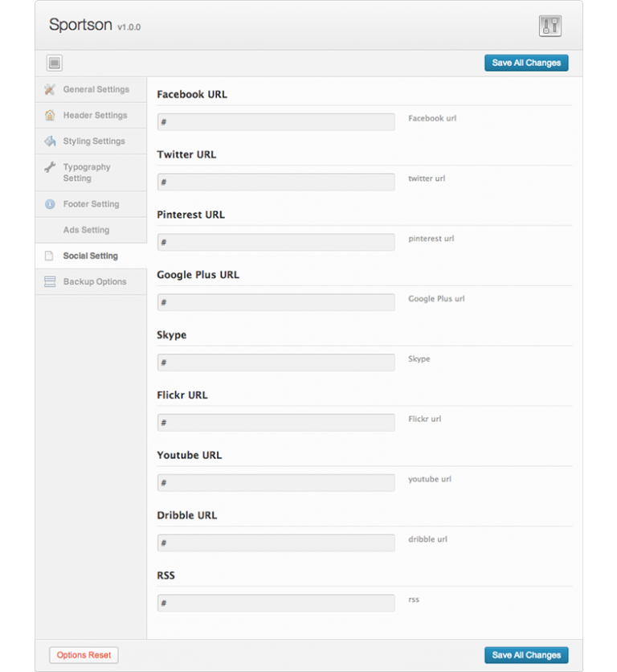617x672 pixels.
Task: Select the Skype input field
Action: click(x=276, y=363)
